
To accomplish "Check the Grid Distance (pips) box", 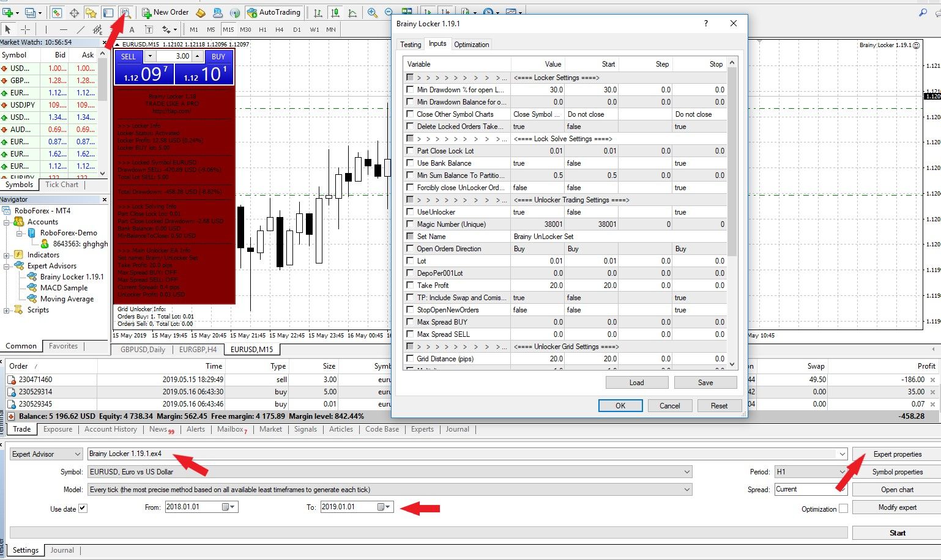I will [x=410, y=359].
